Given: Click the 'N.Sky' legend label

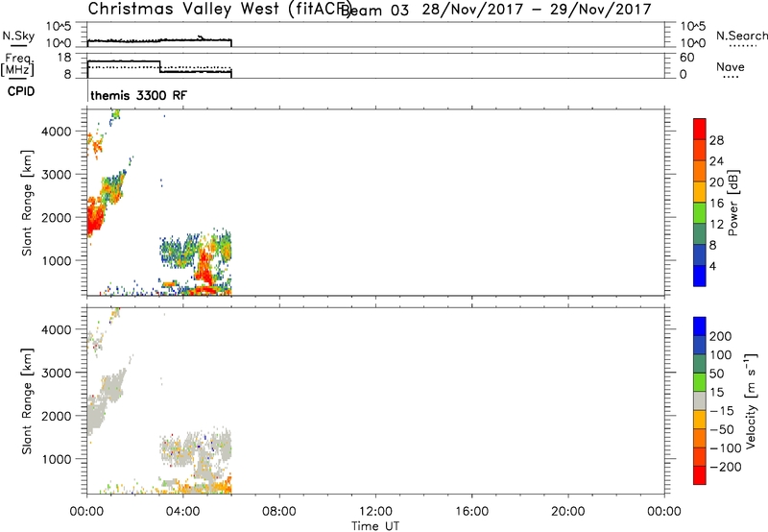Looking at the screenshot, I should tap(18, 36).
